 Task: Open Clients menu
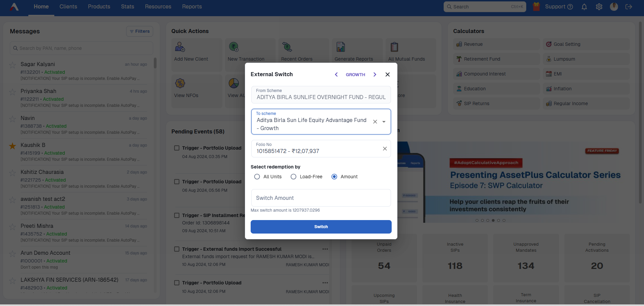(x=68, y=7)
